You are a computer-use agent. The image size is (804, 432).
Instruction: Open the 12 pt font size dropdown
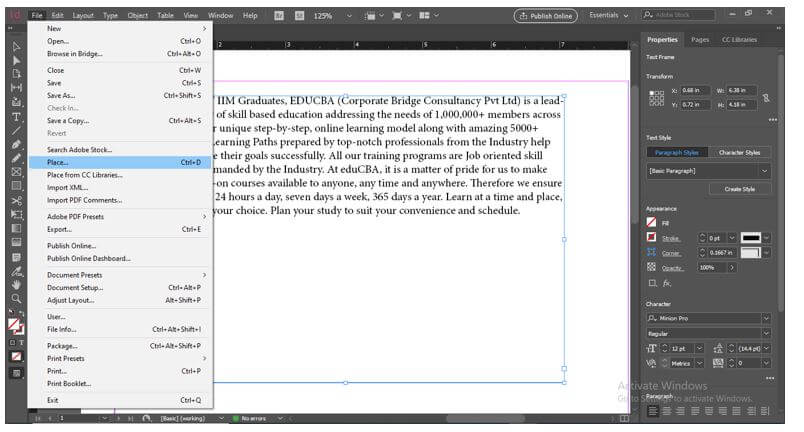point(699,348)
